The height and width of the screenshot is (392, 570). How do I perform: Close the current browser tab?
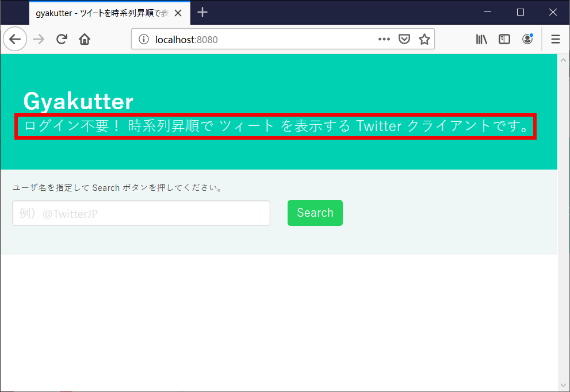pos(178,12)
